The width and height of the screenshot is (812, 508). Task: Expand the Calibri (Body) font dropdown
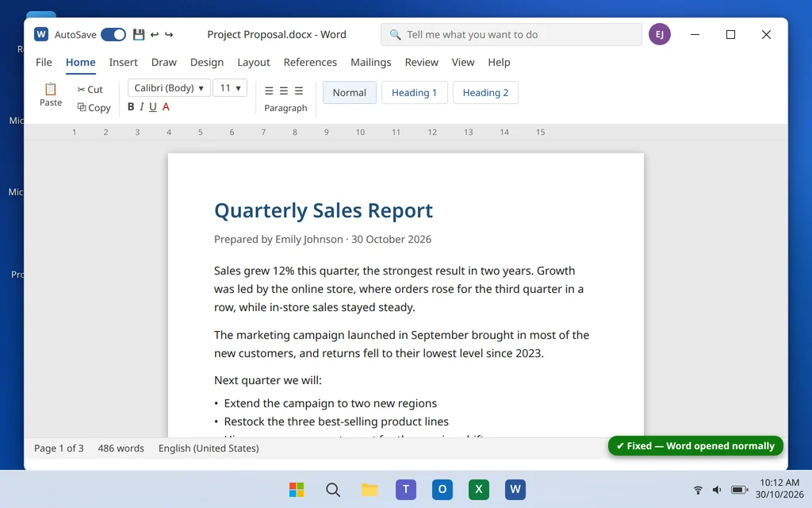coord(170,88)
